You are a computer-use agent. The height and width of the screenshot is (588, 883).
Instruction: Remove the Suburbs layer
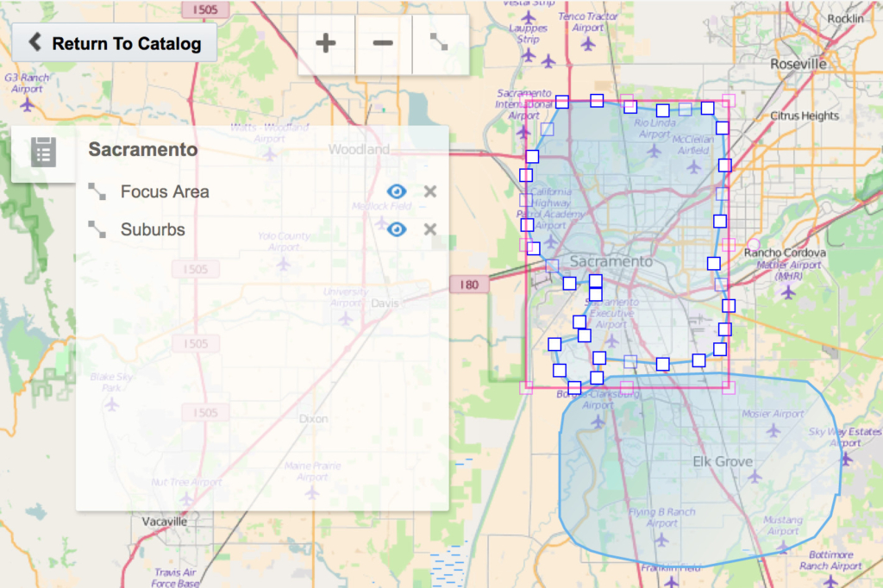430,229
